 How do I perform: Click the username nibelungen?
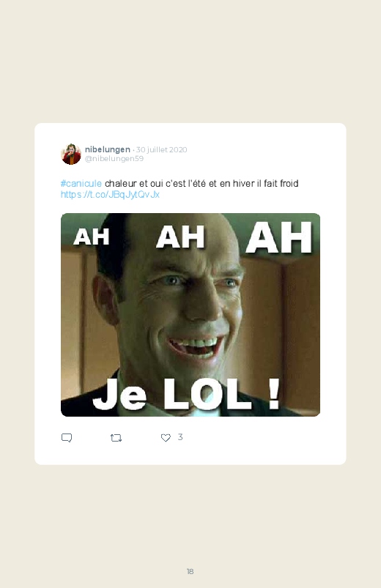pos(108,149)
